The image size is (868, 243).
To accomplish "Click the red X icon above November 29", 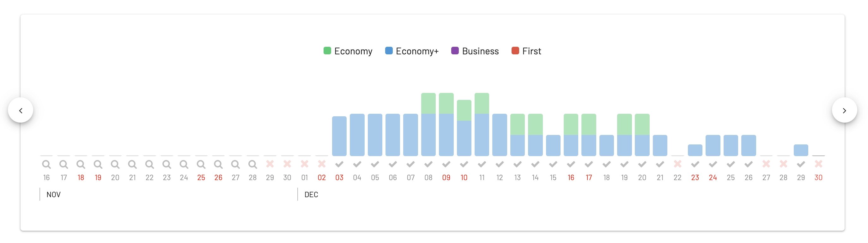I will [x=270, y=164].
